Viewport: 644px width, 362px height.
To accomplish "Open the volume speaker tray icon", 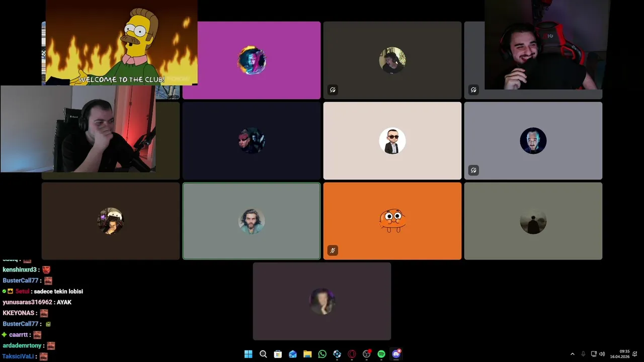I will (602, 354).
